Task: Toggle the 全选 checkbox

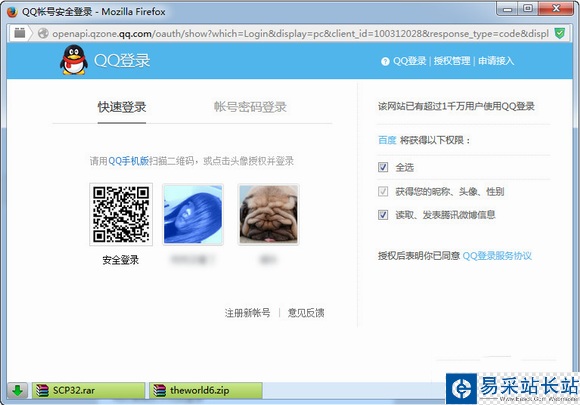Action: click(x=383, y=167)
